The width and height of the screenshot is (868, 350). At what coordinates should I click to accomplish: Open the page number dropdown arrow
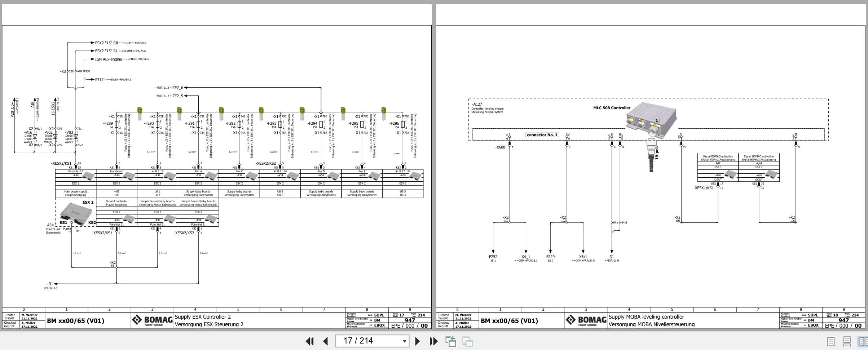(x=405, y=341)
